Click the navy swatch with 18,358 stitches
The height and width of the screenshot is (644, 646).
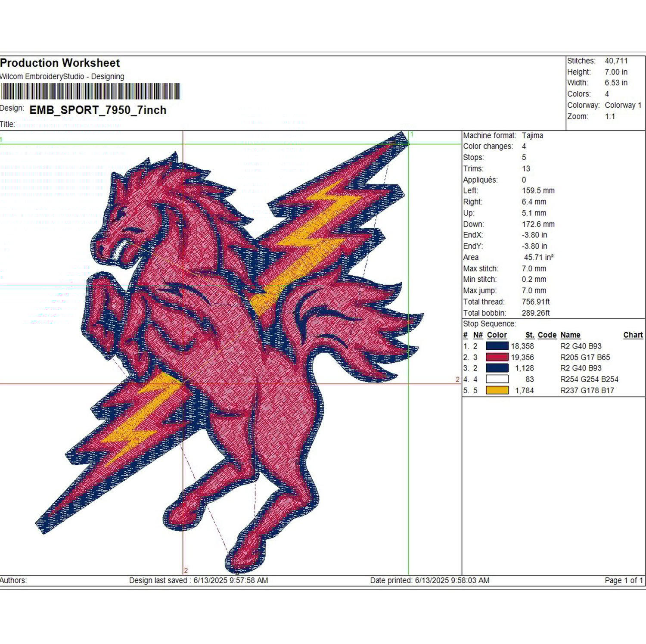[x=497, y=346]
